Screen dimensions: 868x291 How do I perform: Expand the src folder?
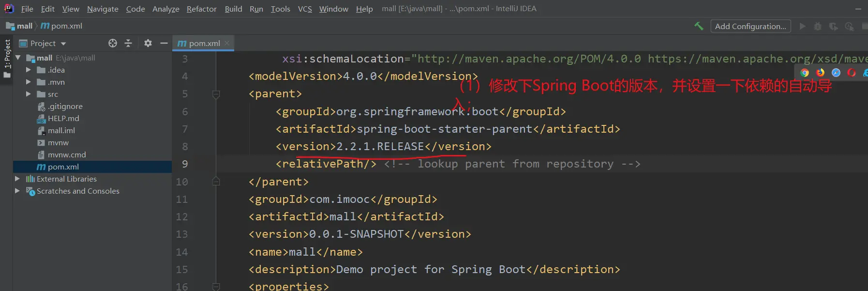click(x=29, y=94)
